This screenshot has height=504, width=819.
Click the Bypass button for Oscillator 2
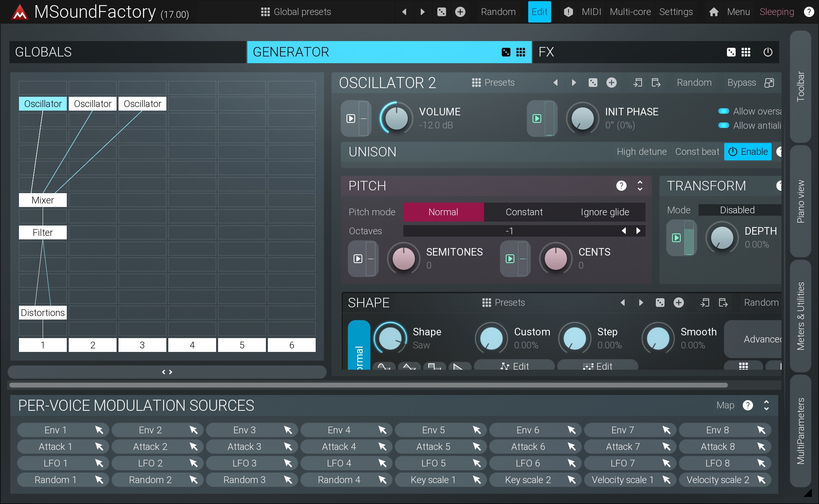pos(742,83)
